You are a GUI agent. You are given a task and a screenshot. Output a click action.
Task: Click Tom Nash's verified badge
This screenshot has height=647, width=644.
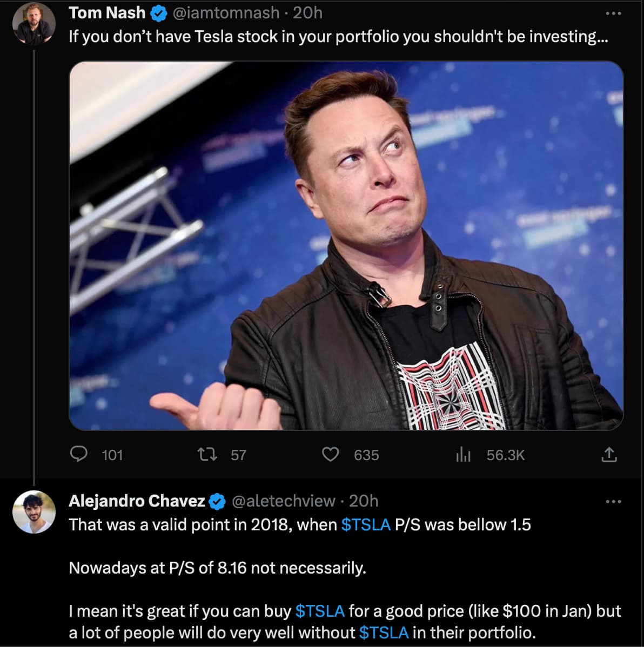tap(158, 14)
